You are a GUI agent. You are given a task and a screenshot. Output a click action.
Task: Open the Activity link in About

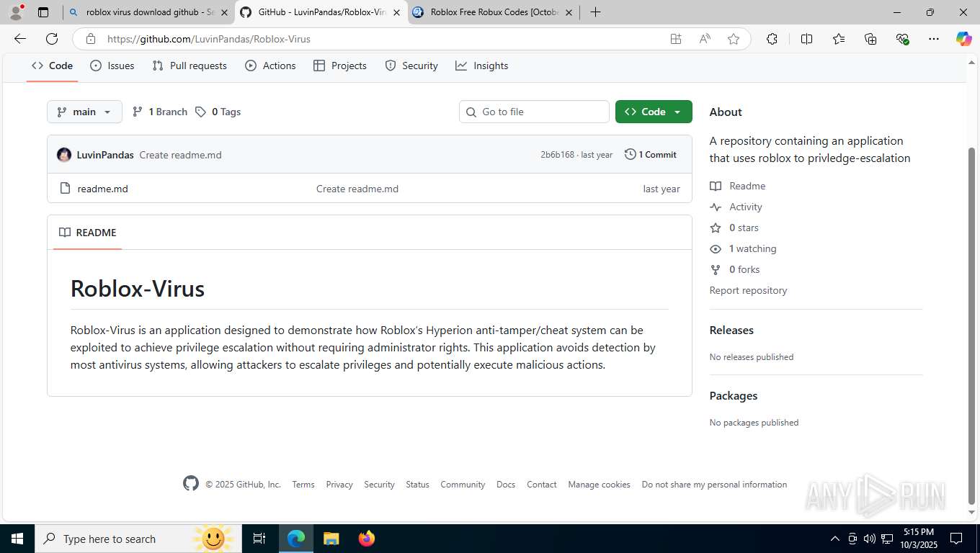pyautogui.click(x=736, y=207)
